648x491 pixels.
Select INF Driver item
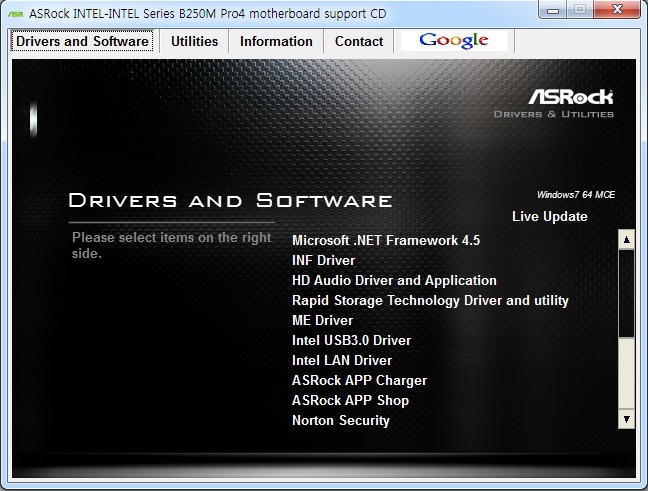323,260
